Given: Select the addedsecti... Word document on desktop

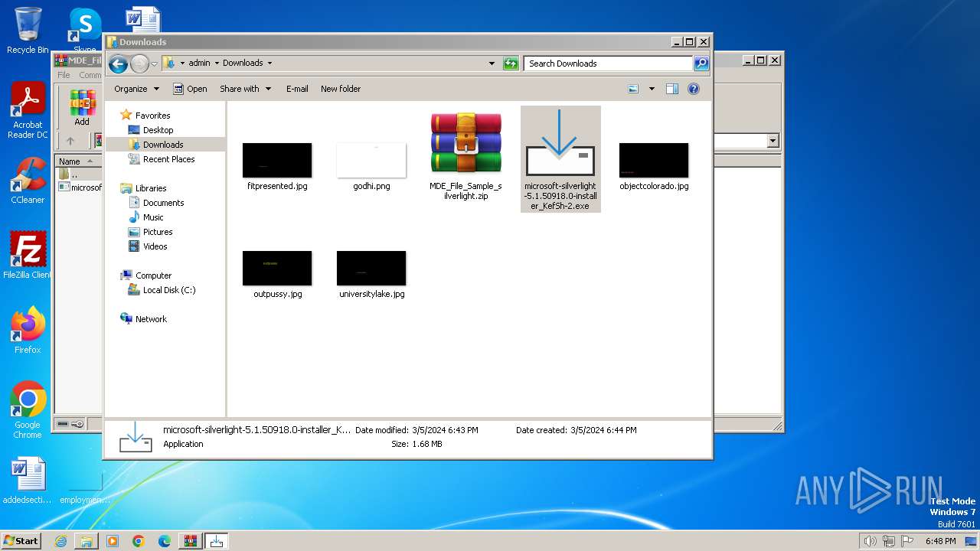Looking at the screenshot, I should pos(28,481).
